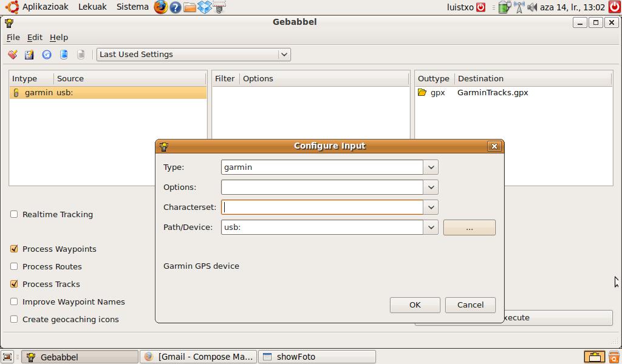Image resolution: width=622 pixels, height=364 pixels.
Task: Open the File menu
Action: click(13, 37)
